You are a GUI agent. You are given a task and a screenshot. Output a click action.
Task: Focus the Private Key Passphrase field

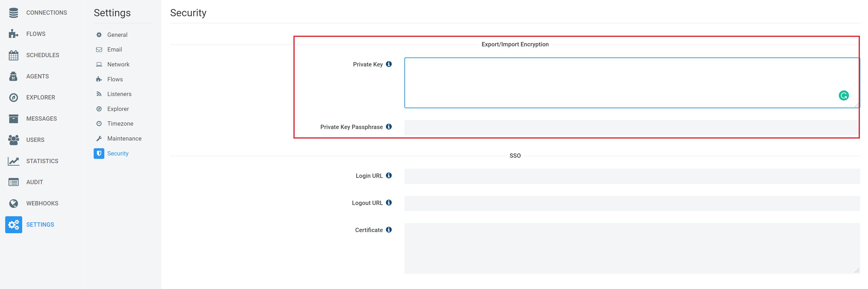click(x=632, y=127)
